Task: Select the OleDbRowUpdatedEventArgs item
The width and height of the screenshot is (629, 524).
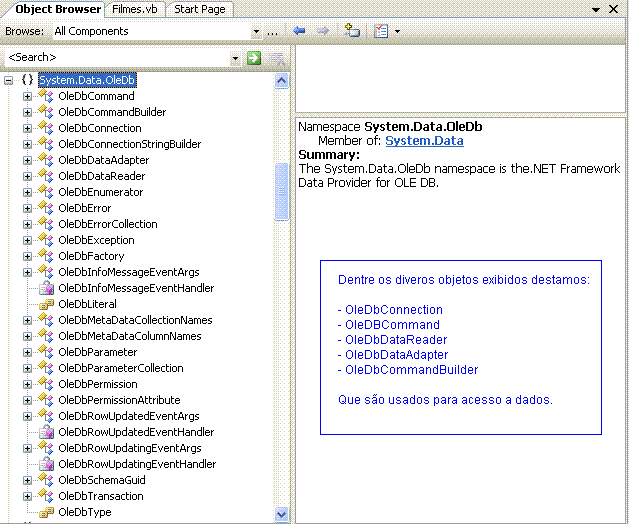Action: click(x=129, y=416)
